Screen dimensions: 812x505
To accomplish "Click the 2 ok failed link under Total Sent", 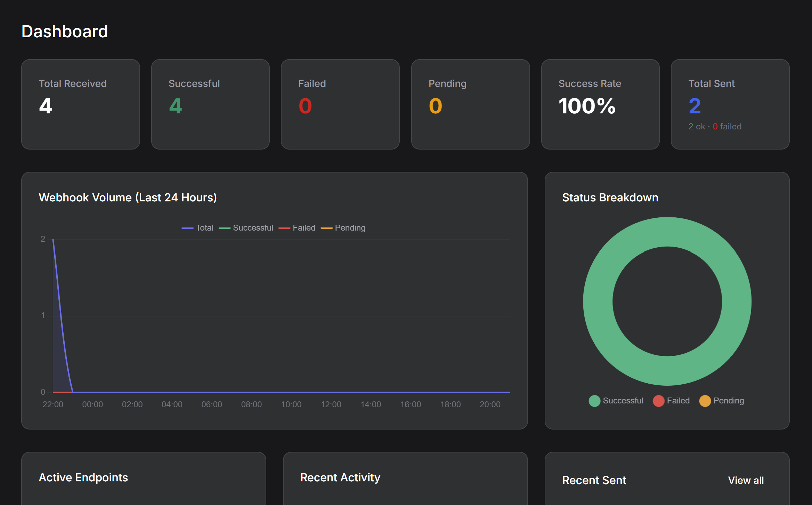I will tap(715, 126).
